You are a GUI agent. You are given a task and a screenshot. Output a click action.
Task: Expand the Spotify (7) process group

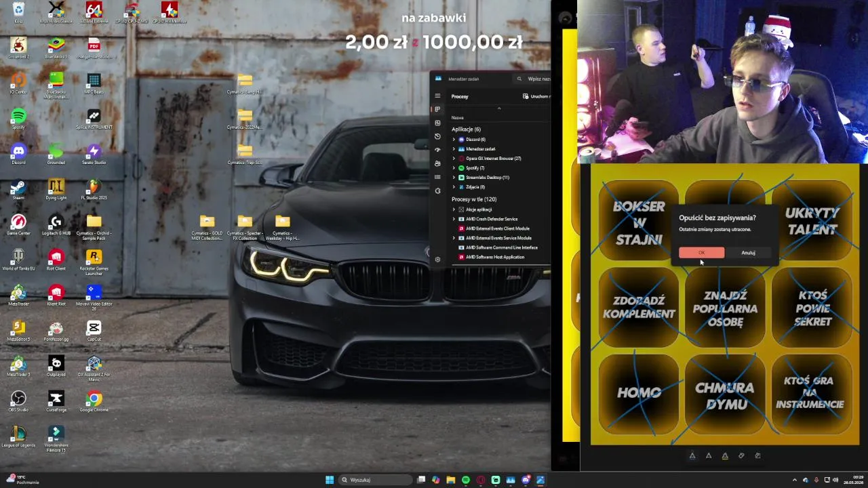tap(454, 168)
